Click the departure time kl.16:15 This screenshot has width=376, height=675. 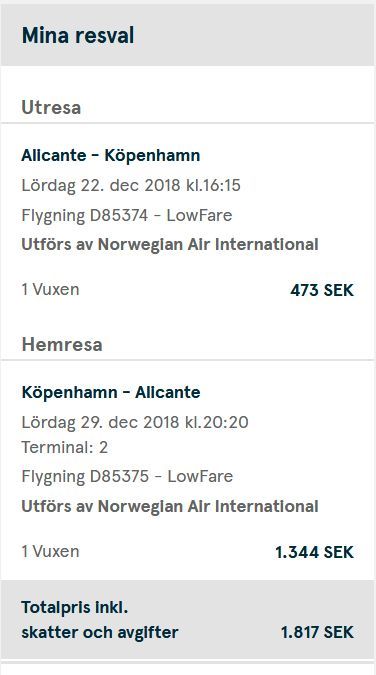click(213, 185)
